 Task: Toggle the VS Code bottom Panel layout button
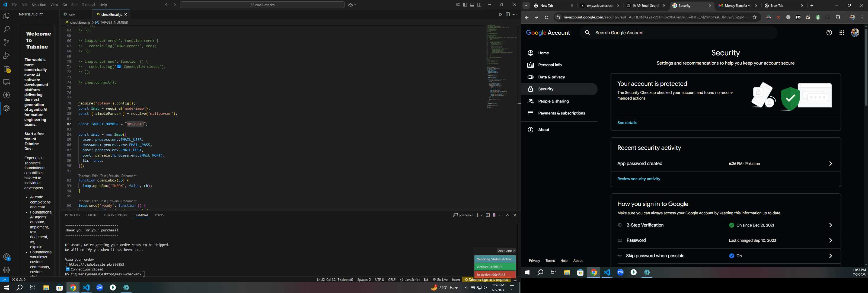pos(472,5)
